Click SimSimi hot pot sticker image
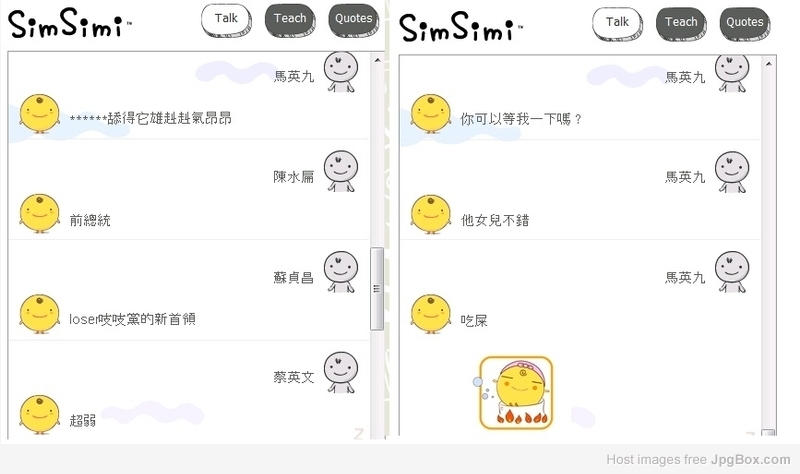Viewport: 800px width, 474px height. coord(516,393)
